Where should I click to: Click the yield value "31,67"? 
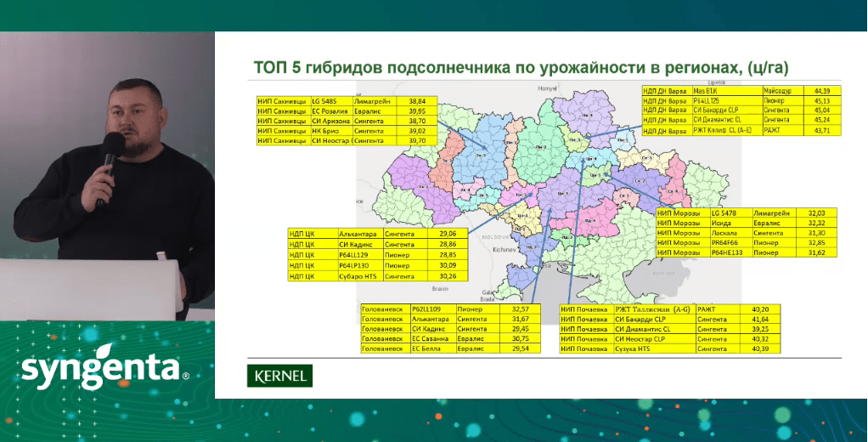pos(521,319)
